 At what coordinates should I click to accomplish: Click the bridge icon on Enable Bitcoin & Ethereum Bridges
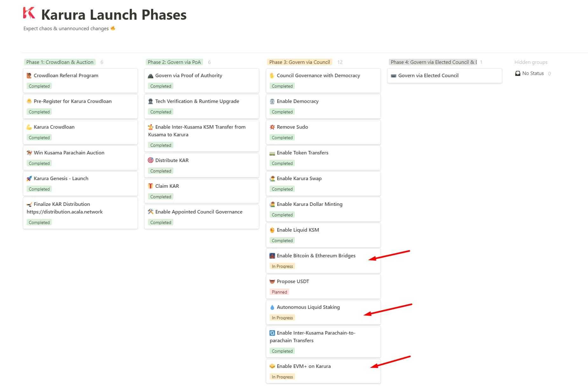[x=272, y=255]
